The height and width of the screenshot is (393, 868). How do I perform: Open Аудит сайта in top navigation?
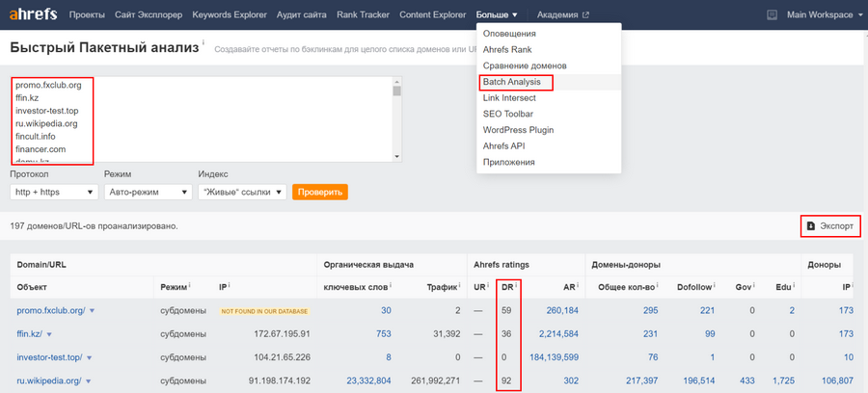(302, 14)
